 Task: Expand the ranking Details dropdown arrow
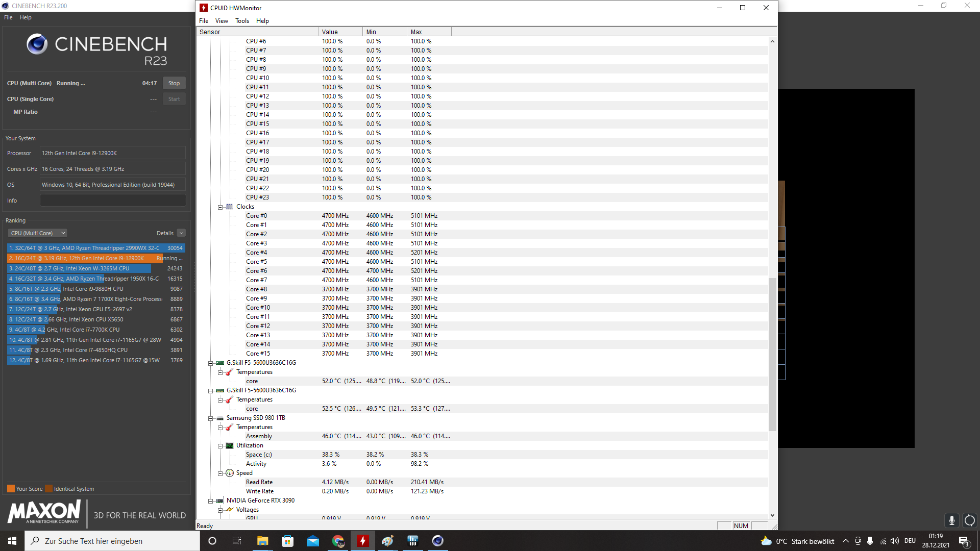[x=181, y=233]
